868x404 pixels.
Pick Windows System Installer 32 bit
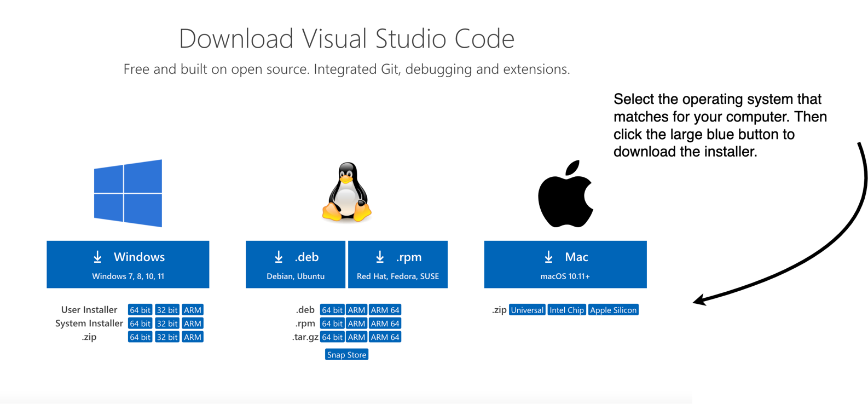(x=167, y=324)
